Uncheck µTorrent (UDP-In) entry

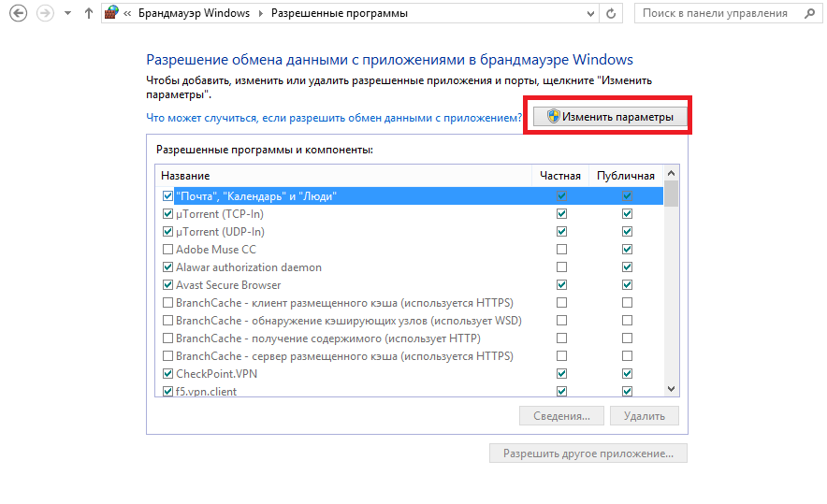pyautogui.click(x=167, y=232)
